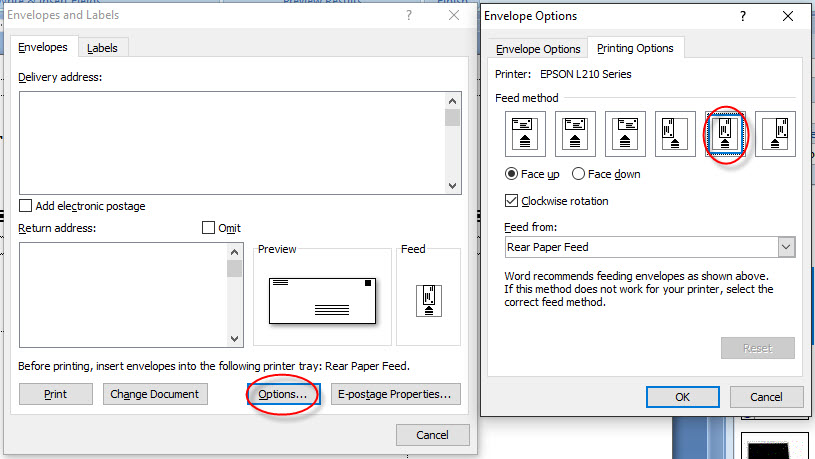Image resolution: width=815 pixels, height=459 pixels.
Task: Select the horizontal right-aligned envelope feed method
Action: pos(625,134)
